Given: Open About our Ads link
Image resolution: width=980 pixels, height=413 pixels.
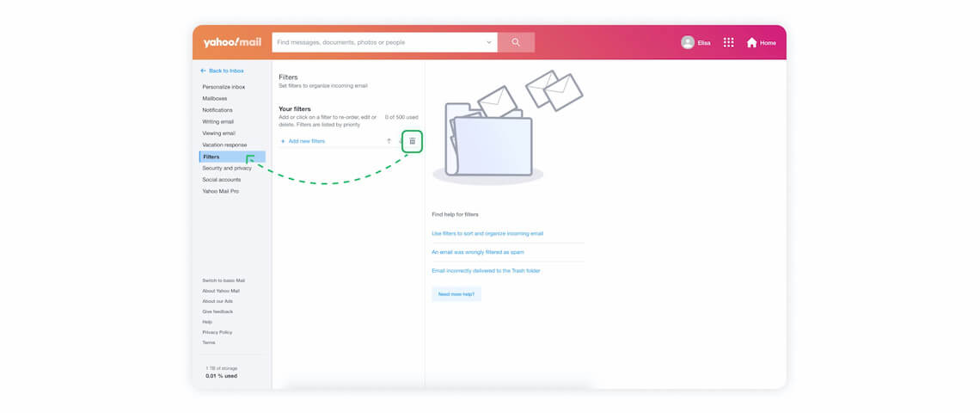Looking at the screenshot, I should click(217, 301).
